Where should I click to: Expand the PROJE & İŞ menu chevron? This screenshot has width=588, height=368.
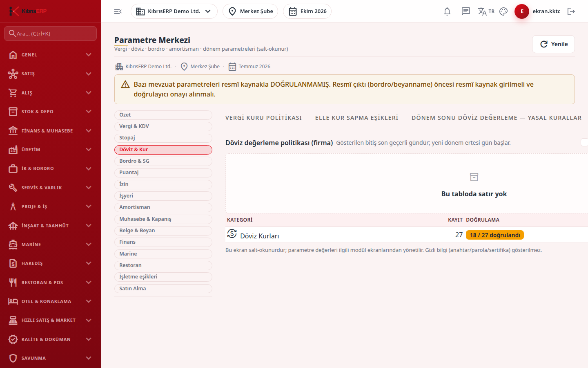[x=89, y=206]
